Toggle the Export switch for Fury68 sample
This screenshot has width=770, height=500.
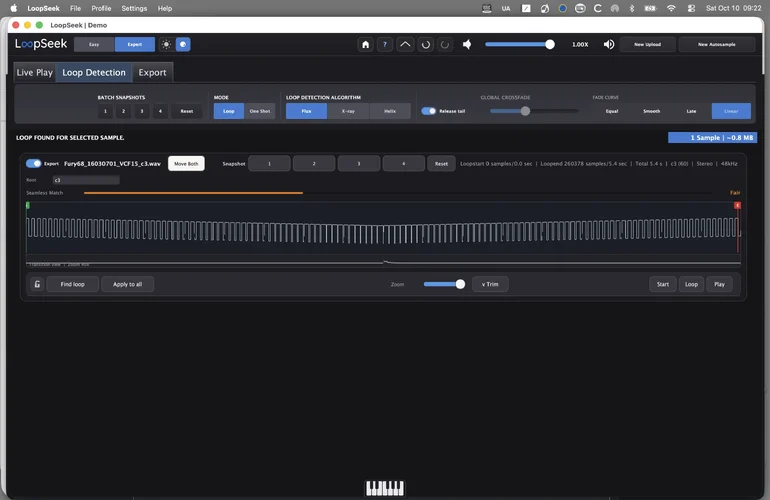(x=33, y=164)
